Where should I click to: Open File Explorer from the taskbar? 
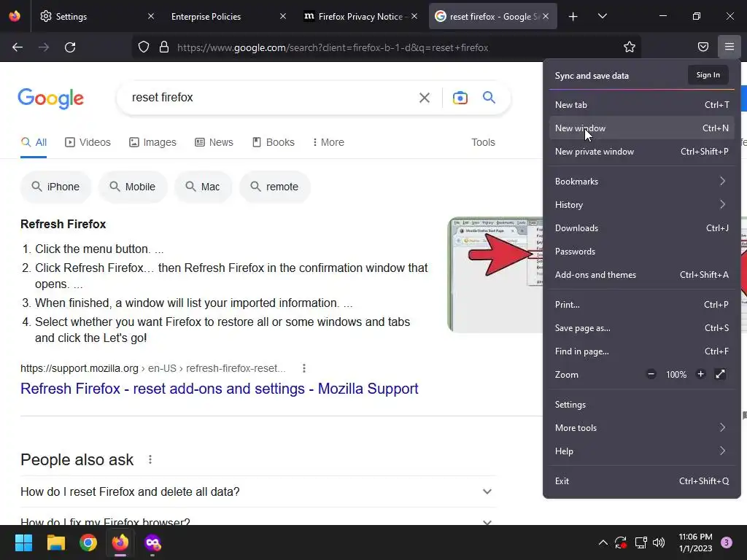tap(55, 542)
